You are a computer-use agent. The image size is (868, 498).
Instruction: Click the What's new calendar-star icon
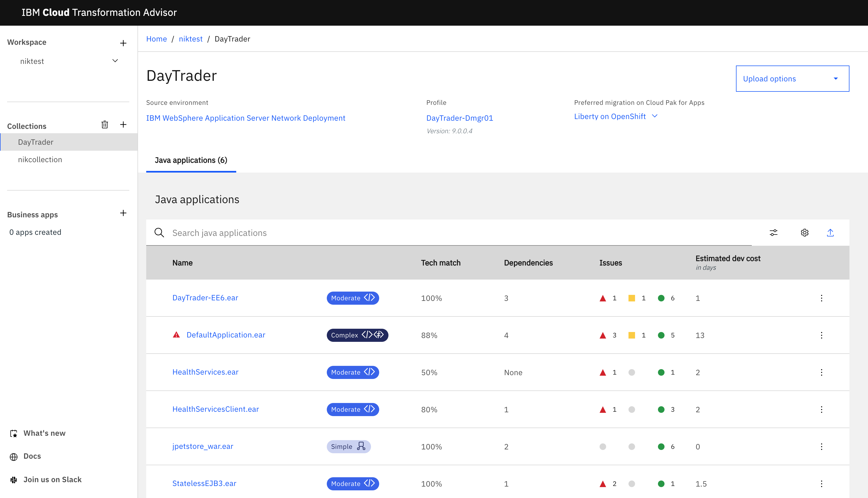pyautogui.click(x=14, y=434)
